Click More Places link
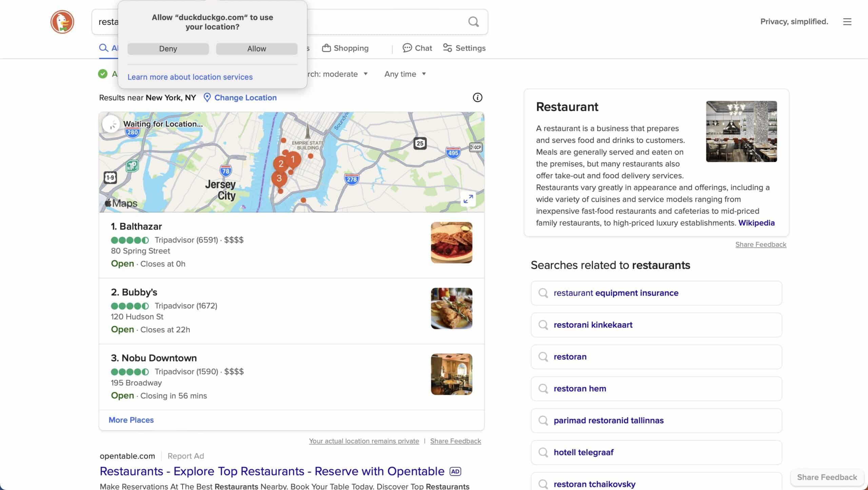 pos(131,420)
